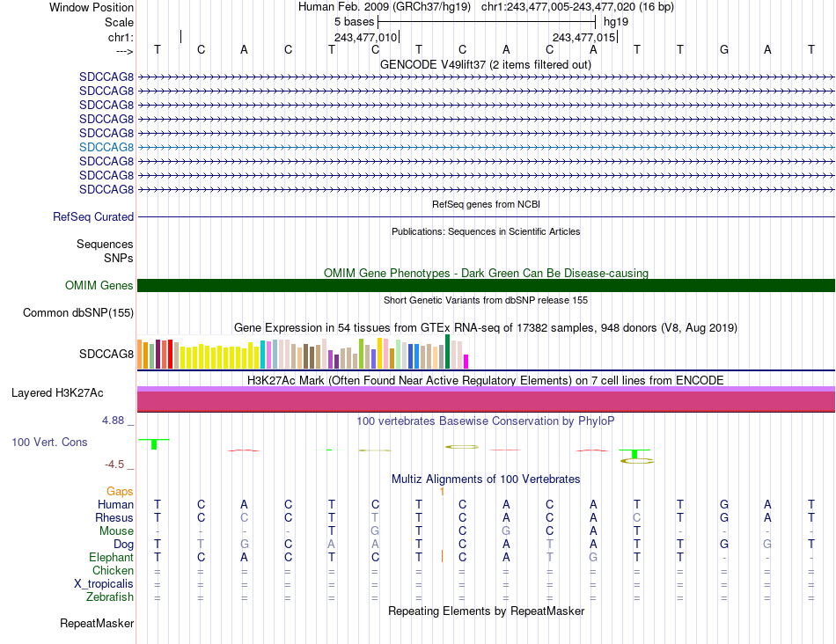836x644 pixels.
Task: Select the chr1: ruler label
Action: coord(121,37)
